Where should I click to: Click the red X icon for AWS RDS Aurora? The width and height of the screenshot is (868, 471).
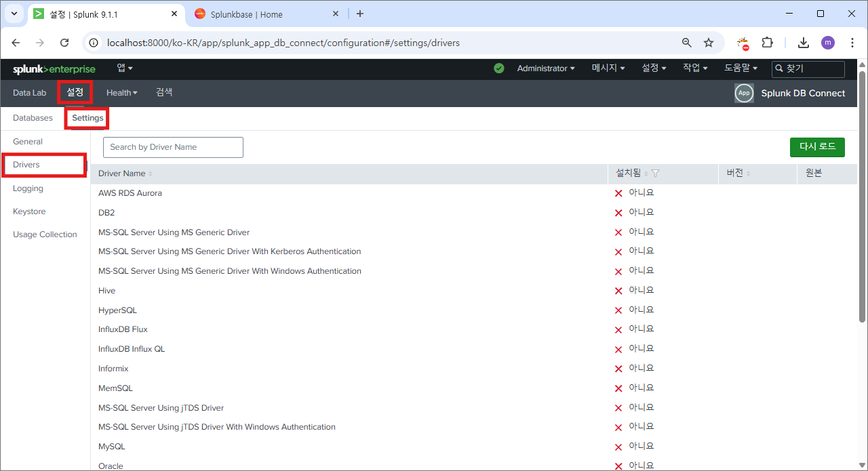618,194
